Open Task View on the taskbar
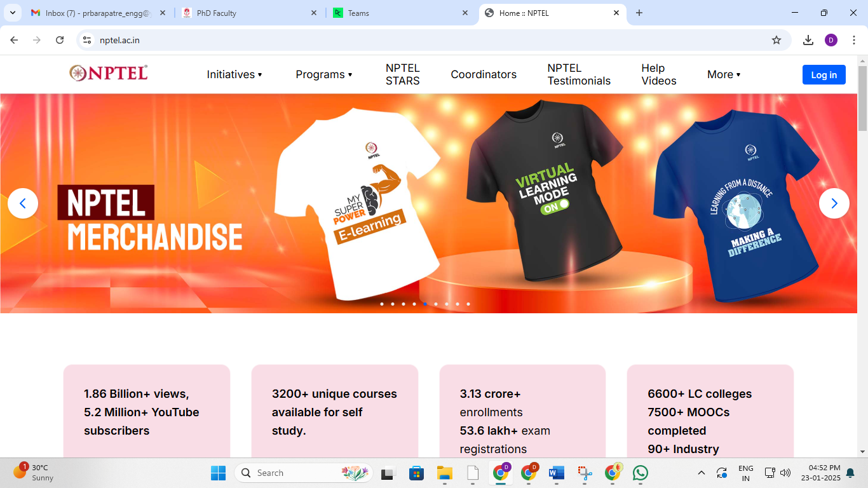This screenshot has height=488, width=868. click(x=388, y=473)
